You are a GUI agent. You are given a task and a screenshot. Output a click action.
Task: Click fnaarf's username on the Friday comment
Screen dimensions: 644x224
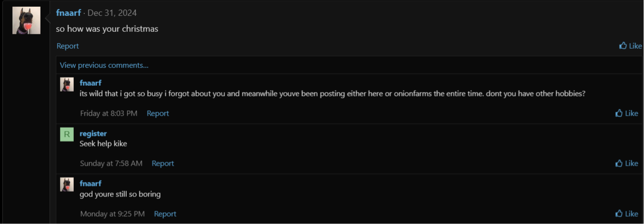coord(90,83)
